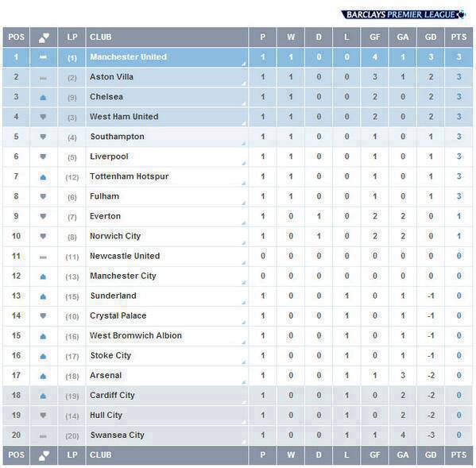The height and width of the screenshot is (468, 476).
Task: Click Hull City's grey down-arrow icon
Action: pyautogui.click(x=43, y=416)
